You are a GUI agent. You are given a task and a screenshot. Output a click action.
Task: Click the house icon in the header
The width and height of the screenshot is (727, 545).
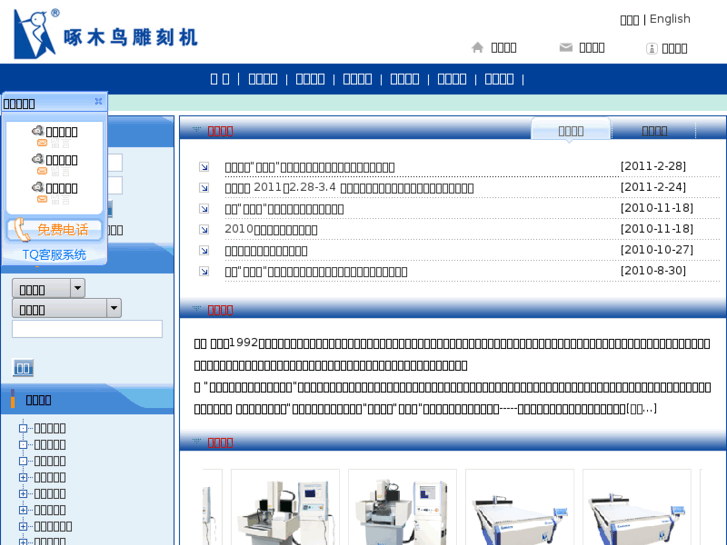coord(477,47)
